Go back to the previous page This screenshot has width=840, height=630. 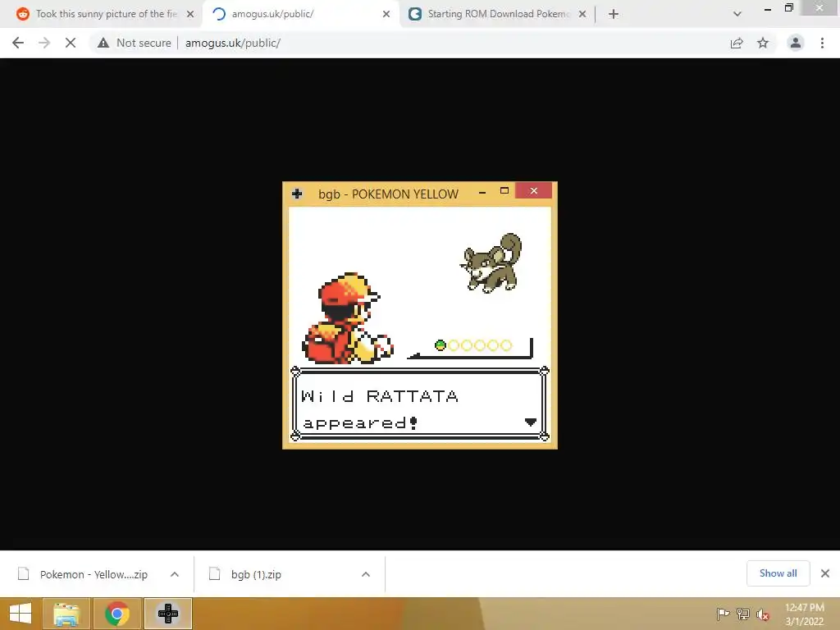point(18,43)
